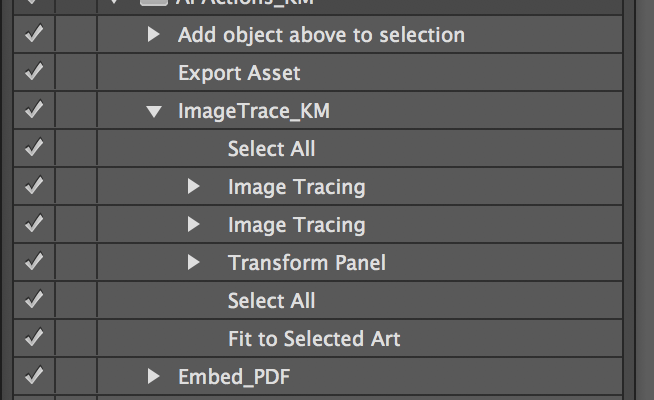Toggle the ImageTrace_KM action checkmark

tap(34, 110)
